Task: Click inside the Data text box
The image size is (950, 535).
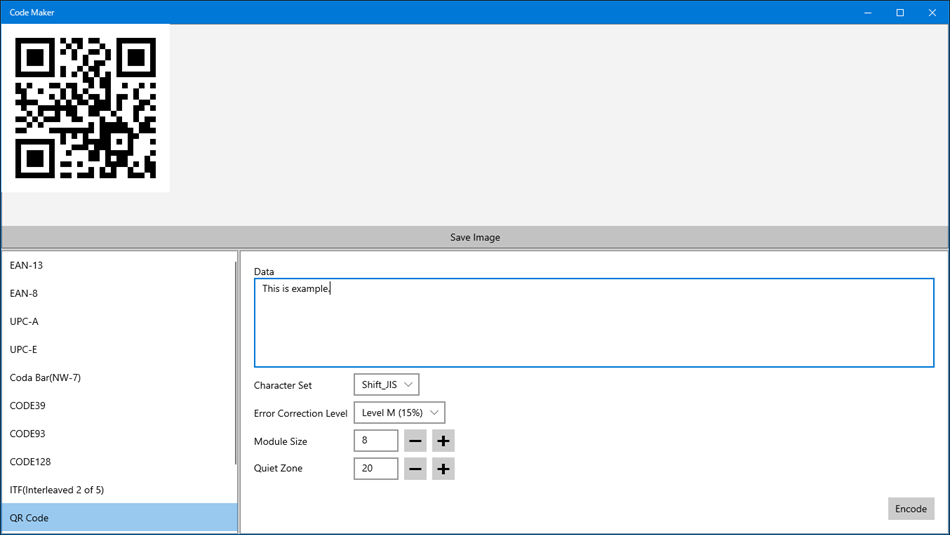Action: (x=594, y=323)
